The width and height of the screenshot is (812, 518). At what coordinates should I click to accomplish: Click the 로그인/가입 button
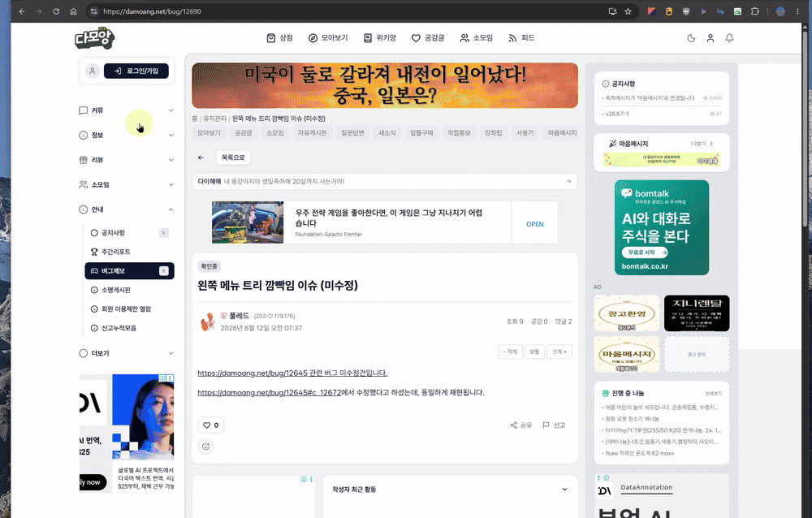coord(136,71)
